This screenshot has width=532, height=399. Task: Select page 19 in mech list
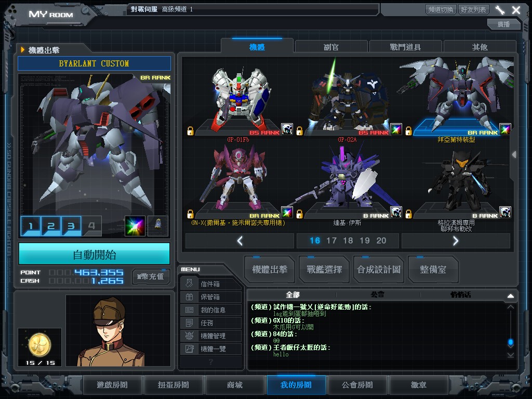365,241
